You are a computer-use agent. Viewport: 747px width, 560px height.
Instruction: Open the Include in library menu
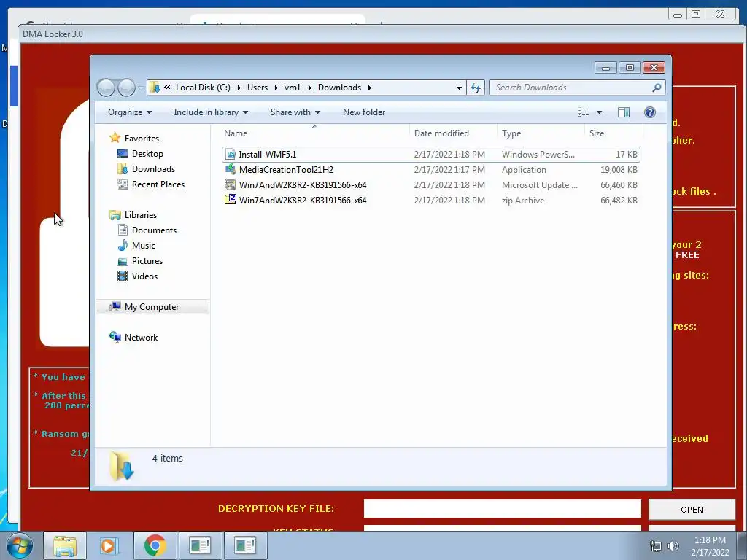(x=211, y=112)
